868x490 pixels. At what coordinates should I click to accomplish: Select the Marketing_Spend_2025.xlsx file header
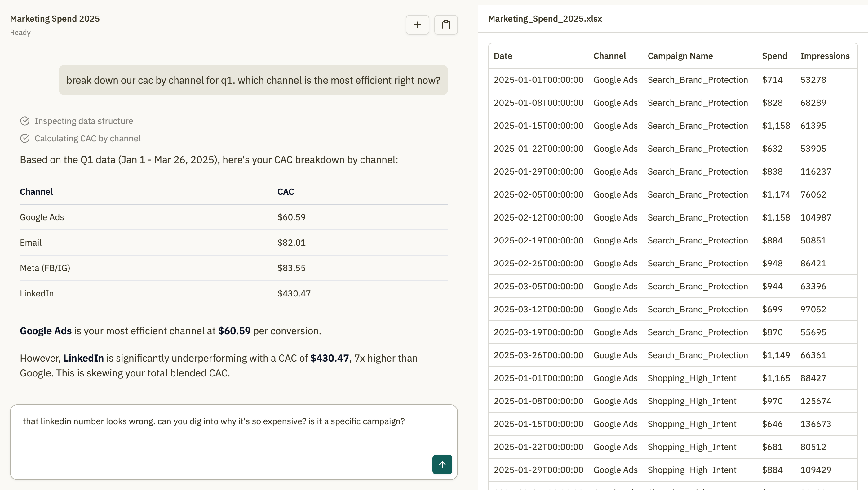[545, 19]
